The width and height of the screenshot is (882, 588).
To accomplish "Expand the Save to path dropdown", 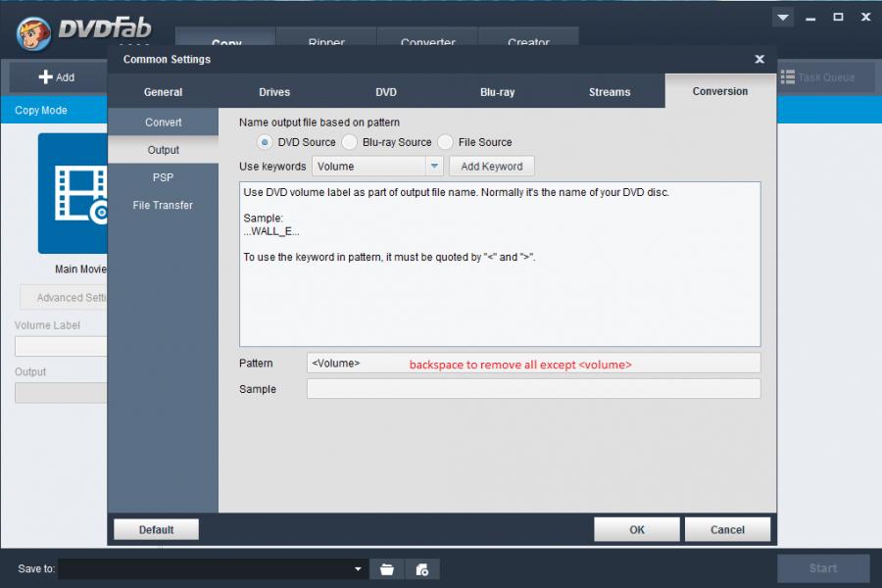I will [x=358, y=568].
